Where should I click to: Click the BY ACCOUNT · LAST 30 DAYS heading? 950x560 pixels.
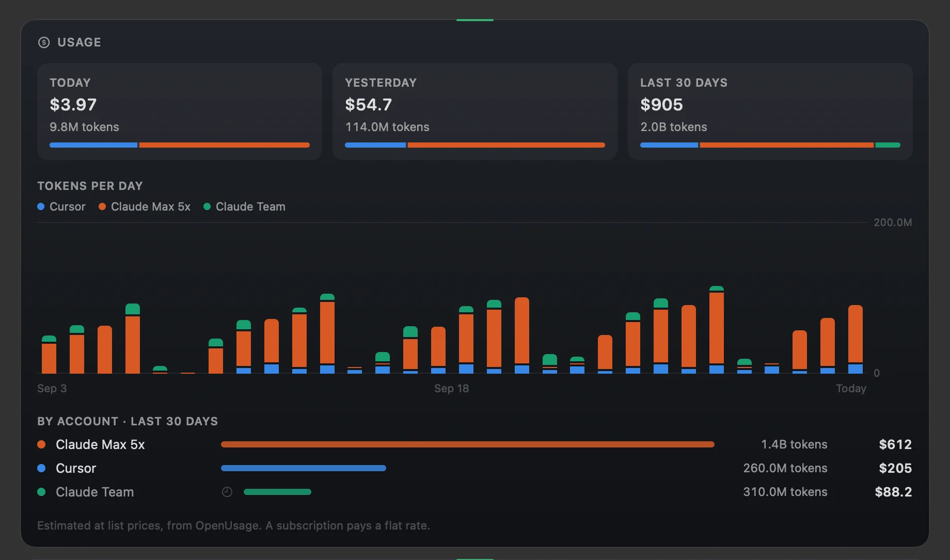(x=128, y=421)
